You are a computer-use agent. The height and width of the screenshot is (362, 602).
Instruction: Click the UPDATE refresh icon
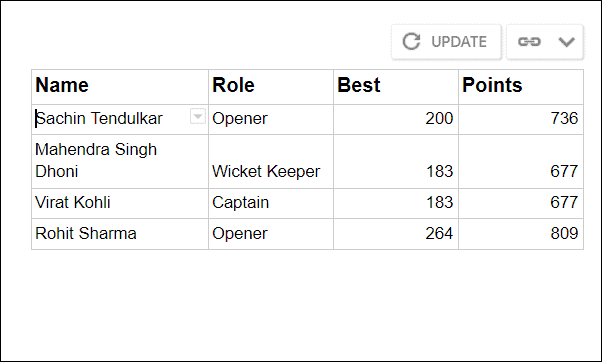point(411,41)
